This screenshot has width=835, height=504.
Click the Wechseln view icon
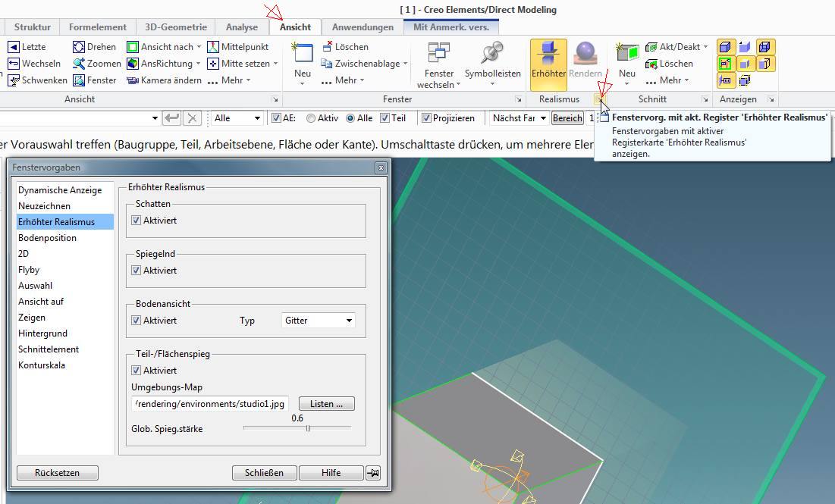[14, 64]
